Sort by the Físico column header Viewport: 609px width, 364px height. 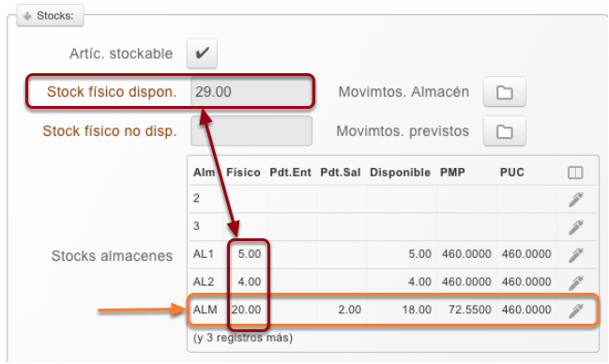click(243, 173)
